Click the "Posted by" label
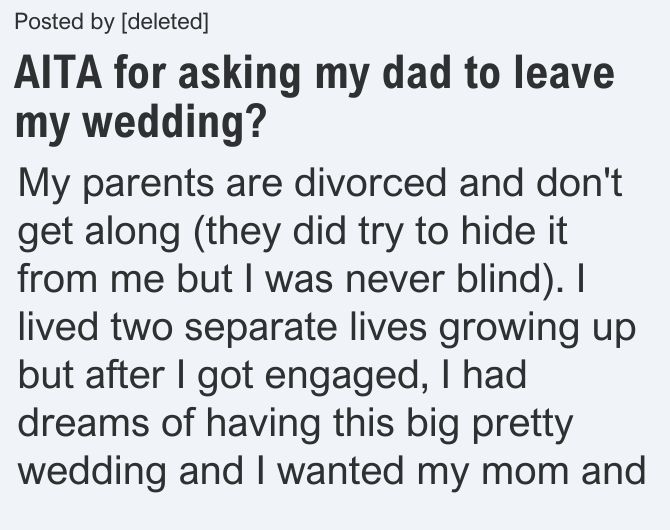 (65, 21)
